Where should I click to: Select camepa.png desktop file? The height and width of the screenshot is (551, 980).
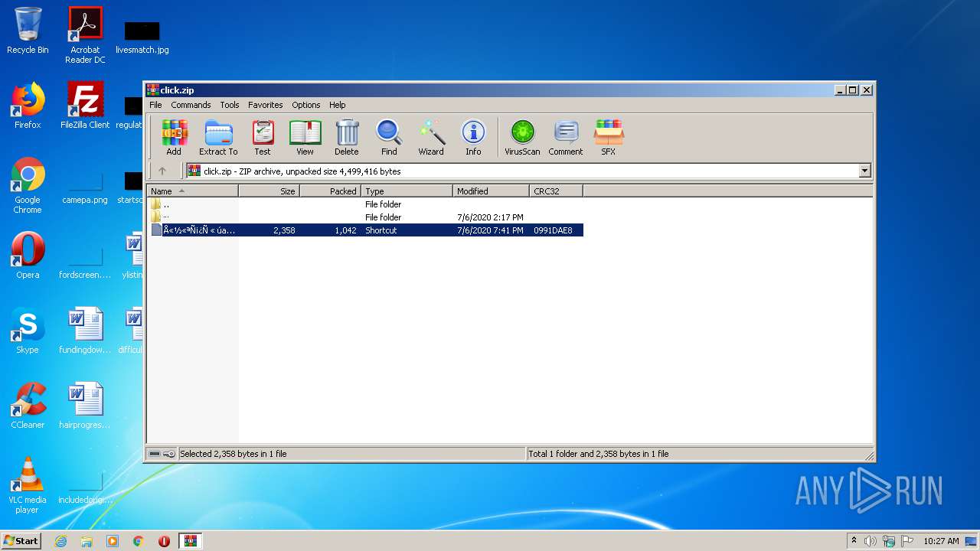(85, 188)
